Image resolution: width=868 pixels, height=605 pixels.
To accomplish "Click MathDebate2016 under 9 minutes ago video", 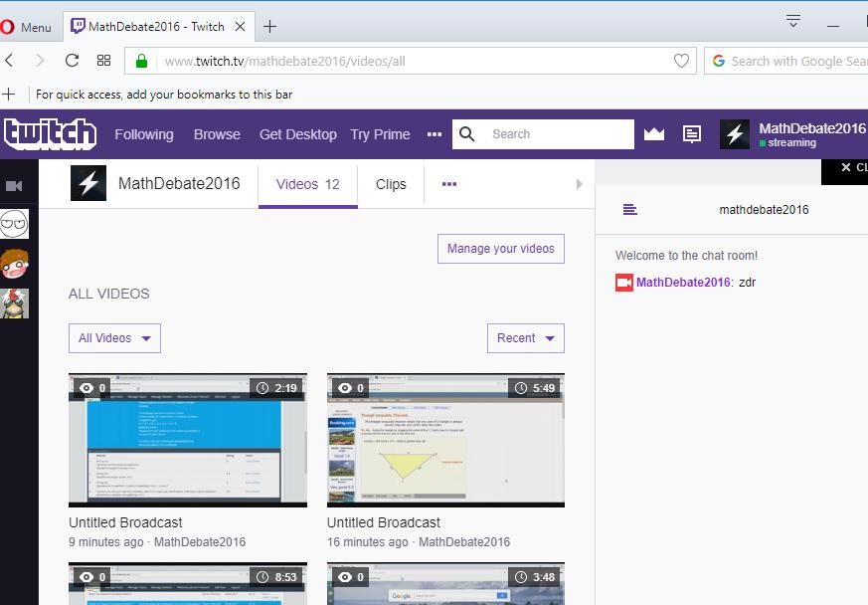I will point(200,542).
